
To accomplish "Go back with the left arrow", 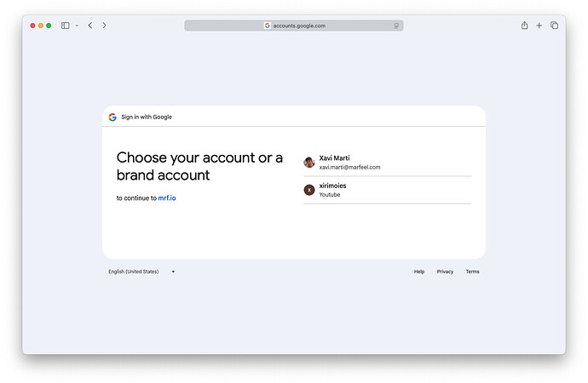I will coord(90,26).
